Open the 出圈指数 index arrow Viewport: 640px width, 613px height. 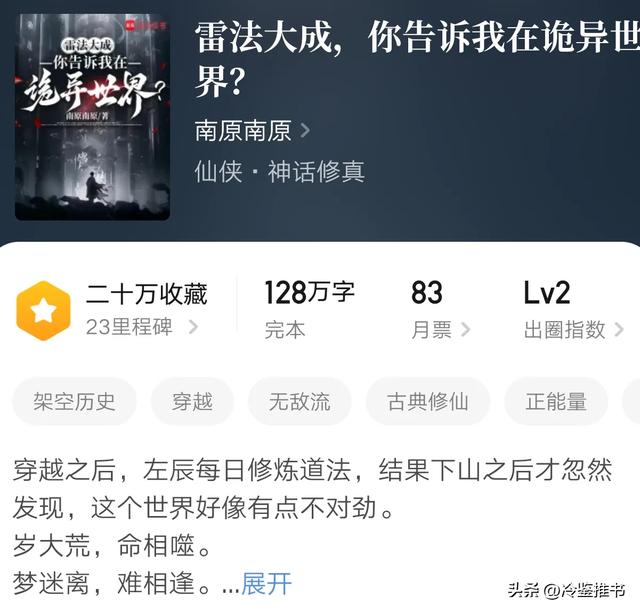[619, 329]
